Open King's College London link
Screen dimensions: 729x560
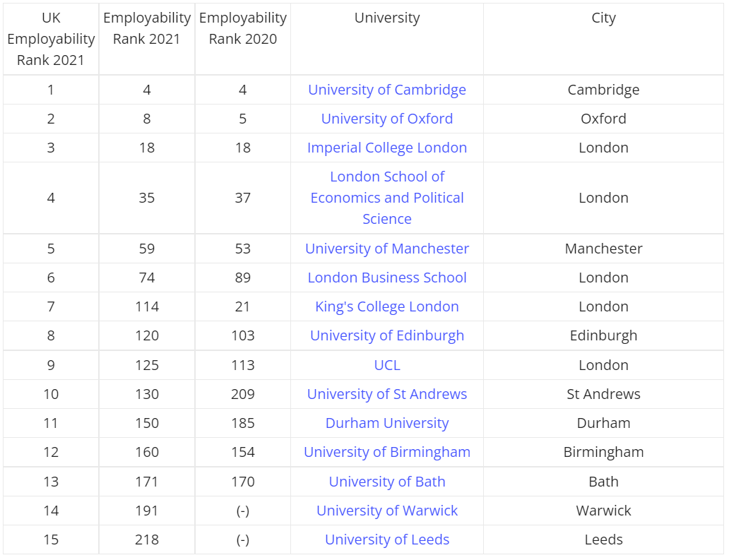tap(386, 306)
